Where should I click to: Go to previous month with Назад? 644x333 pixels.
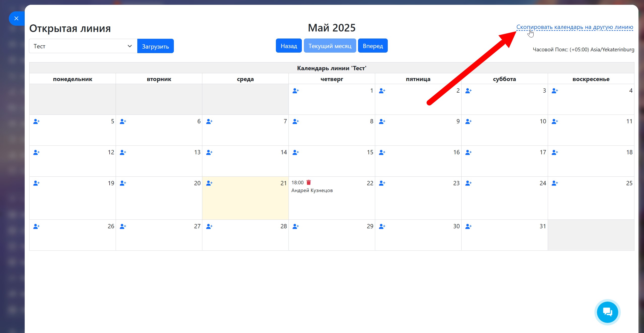(289, 46)
